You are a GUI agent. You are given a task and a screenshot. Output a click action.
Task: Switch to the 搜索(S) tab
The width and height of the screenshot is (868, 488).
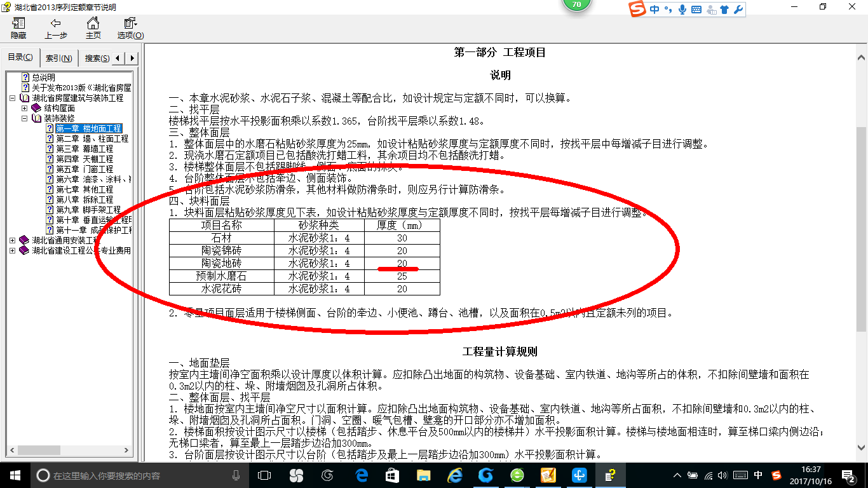pos(97,58)
